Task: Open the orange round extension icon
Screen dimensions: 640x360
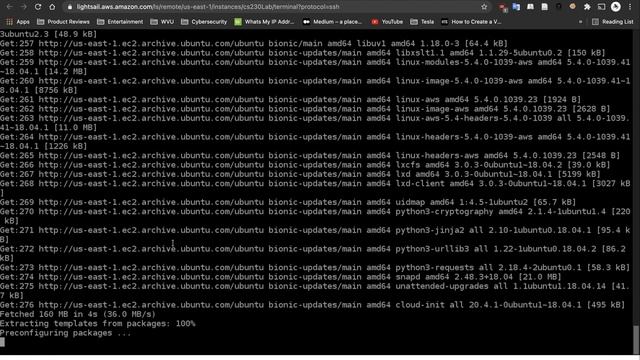Action: [573, 7]
